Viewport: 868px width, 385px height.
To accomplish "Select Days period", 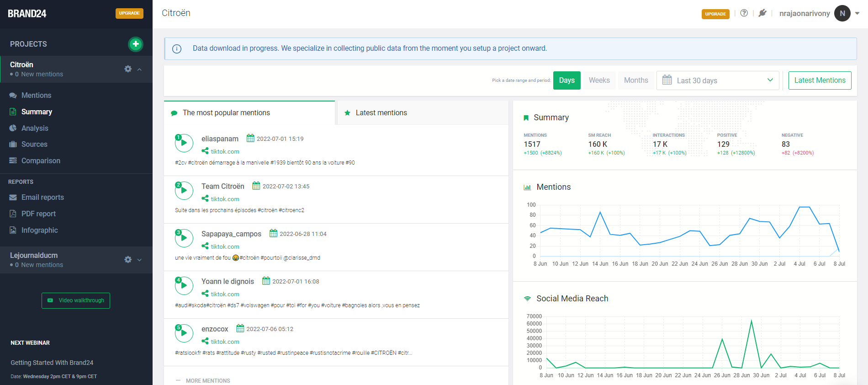I will coord(567,80).
